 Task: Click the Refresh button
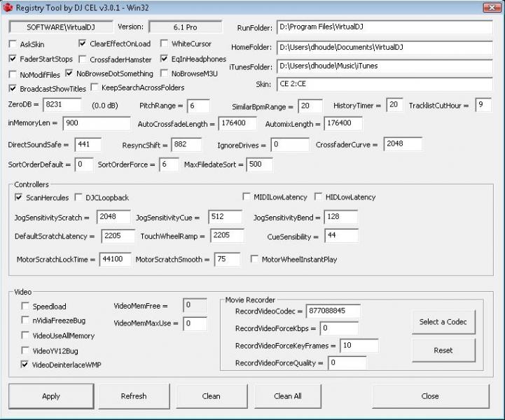[x=134, y=396]
